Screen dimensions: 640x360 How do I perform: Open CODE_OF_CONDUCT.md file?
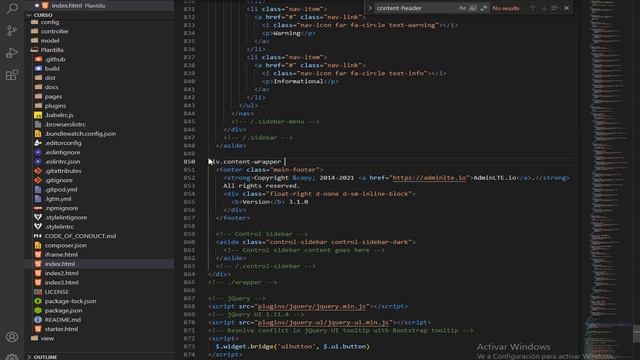click(x=80, y=236)
